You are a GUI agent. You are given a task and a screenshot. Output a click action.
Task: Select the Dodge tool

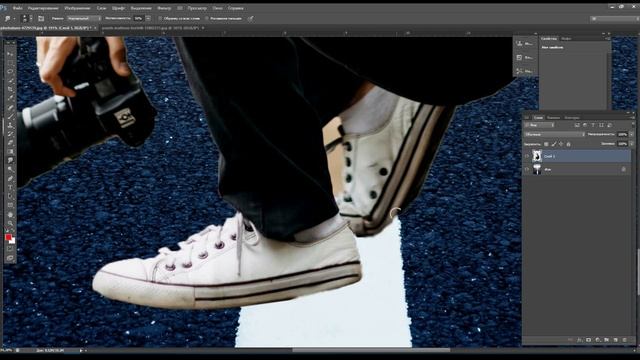[10, 169]
